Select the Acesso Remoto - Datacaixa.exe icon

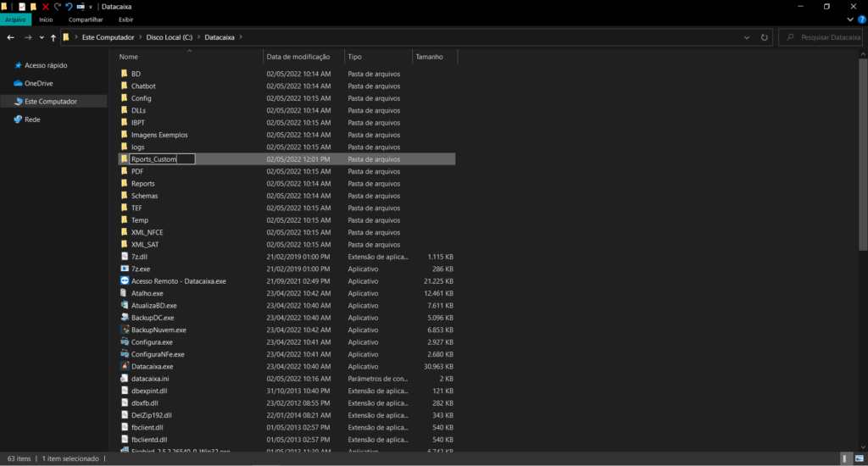pos(125,281)
